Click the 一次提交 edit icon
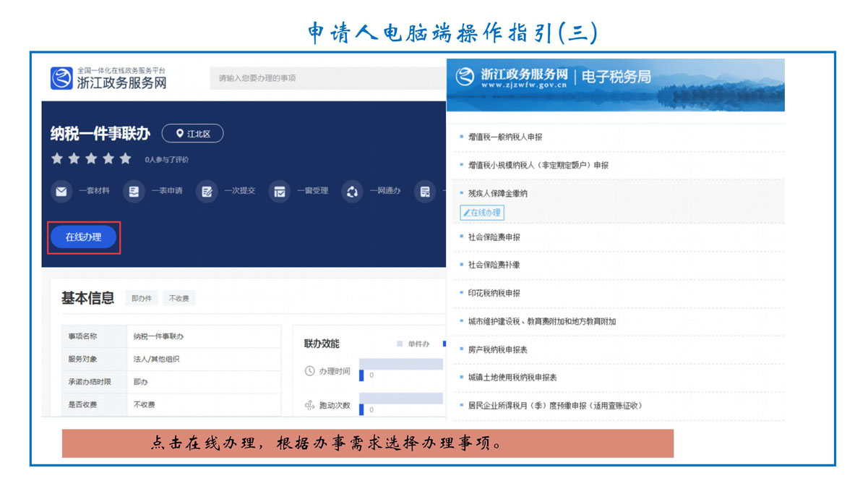868x489 pixels. [x=207, y=192]
